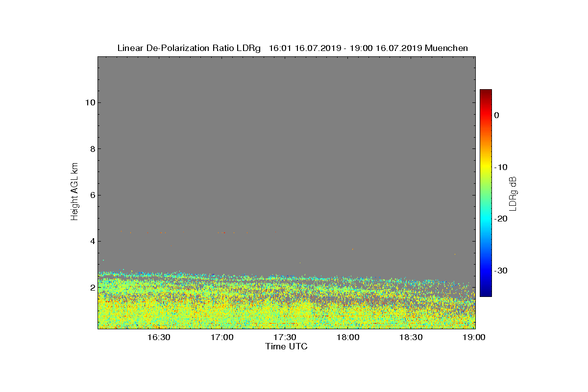Click the 0 dB colorbar tick label

pyautogui.click(x=496, y=115)
